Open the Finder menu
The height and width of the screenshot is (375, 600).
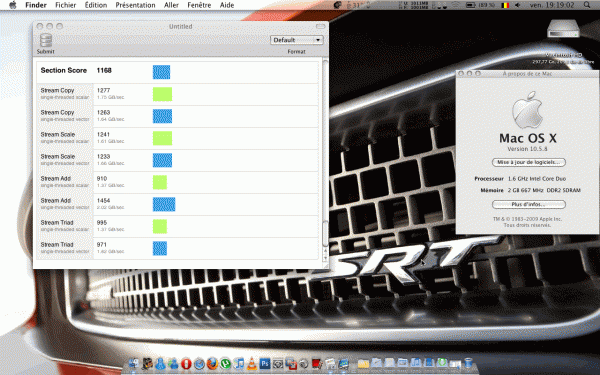(x=36, y=5)
